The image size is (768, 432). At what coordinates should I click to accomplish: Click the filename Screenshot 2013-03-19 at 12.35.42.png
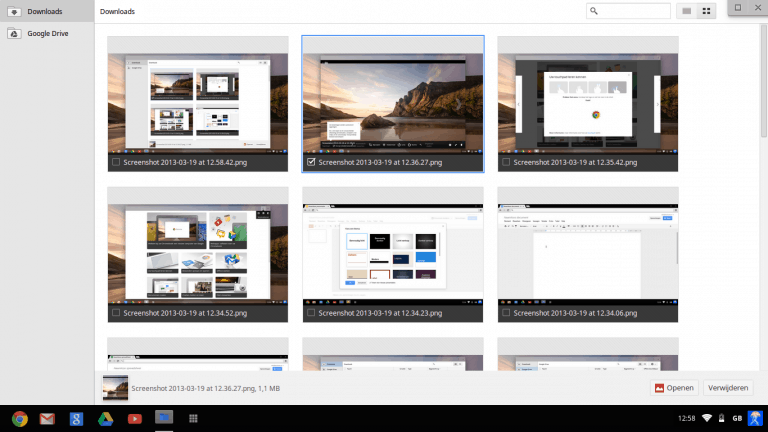575,162
